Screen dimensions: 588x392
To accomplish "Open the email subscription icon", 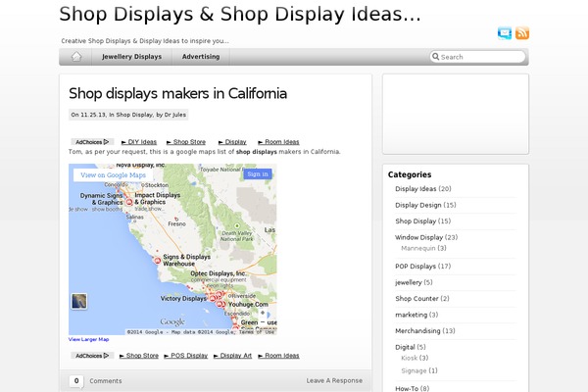I will coord(505,33).
